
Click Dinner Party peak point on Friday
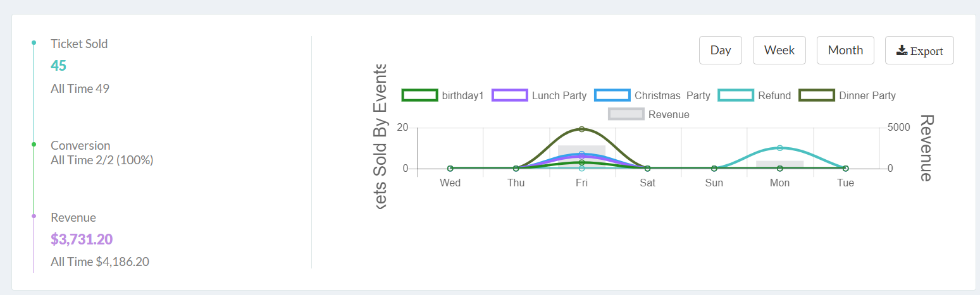point(581,129)
